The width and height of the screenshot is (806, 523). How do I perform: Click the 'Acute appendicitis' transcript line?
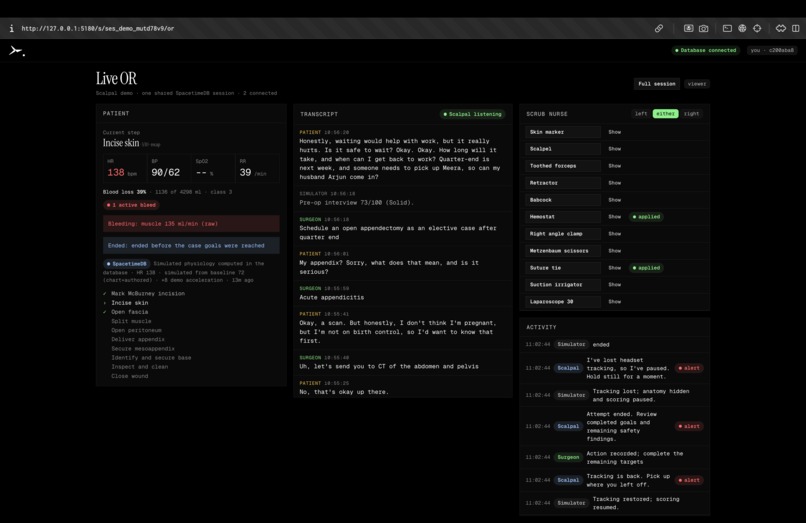point(332,298)
